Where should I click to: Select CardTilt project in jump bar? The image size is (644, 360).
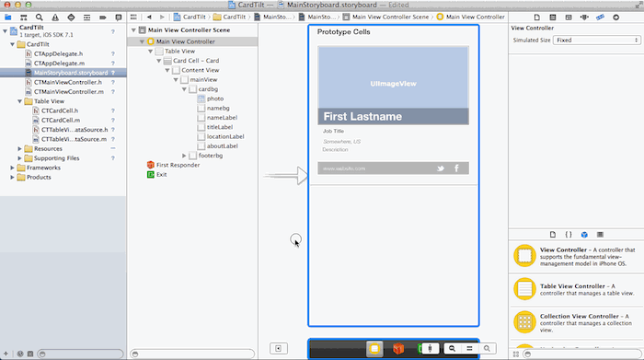point(190,17)
